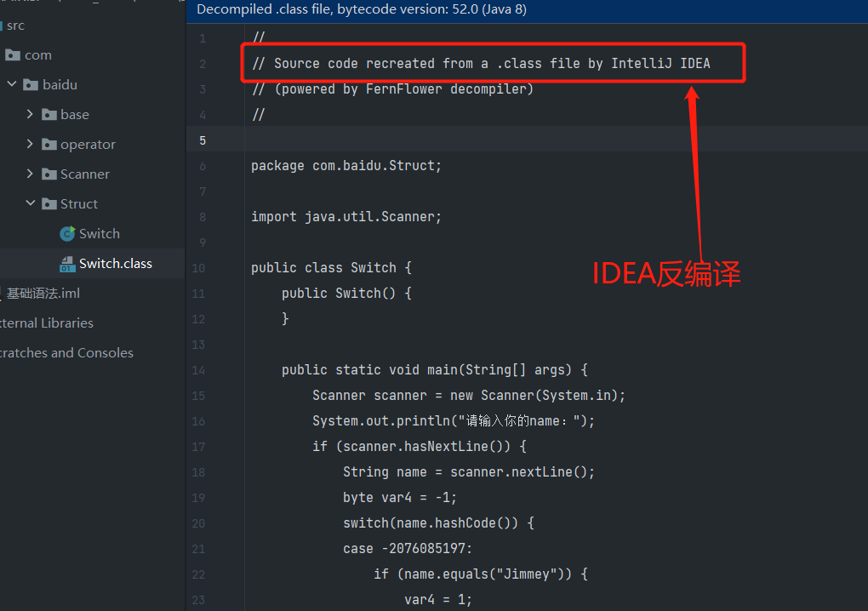The width and height of the screenshot is (868, 611).
Task: Select the base package label
Action: [75, 115]
